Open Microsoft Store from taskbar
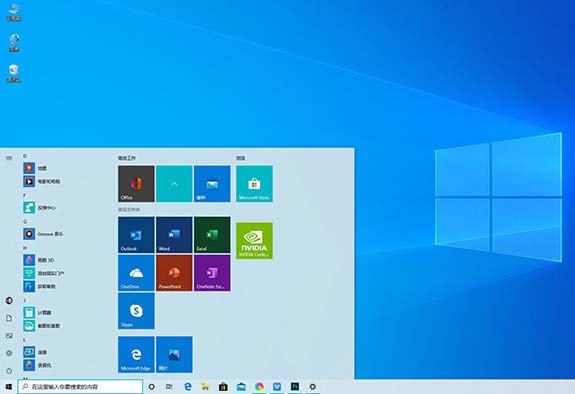 [223, 387]
